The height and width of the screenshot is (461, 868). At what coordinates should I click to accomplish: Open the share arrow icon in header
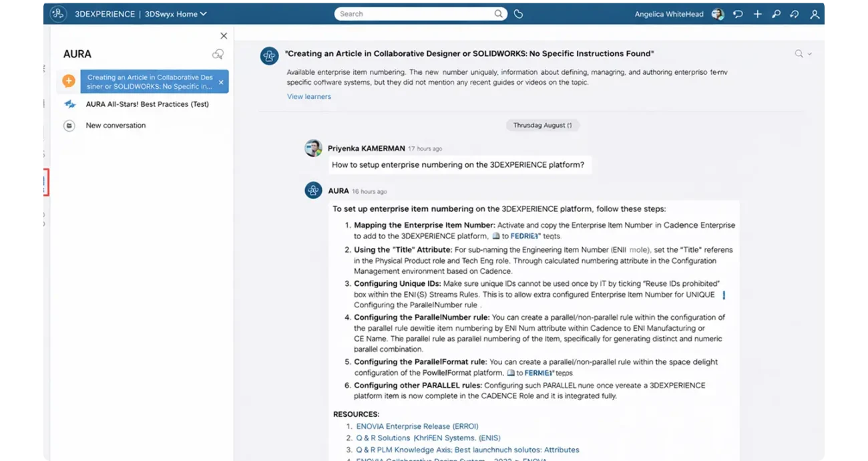click(795, 14)
